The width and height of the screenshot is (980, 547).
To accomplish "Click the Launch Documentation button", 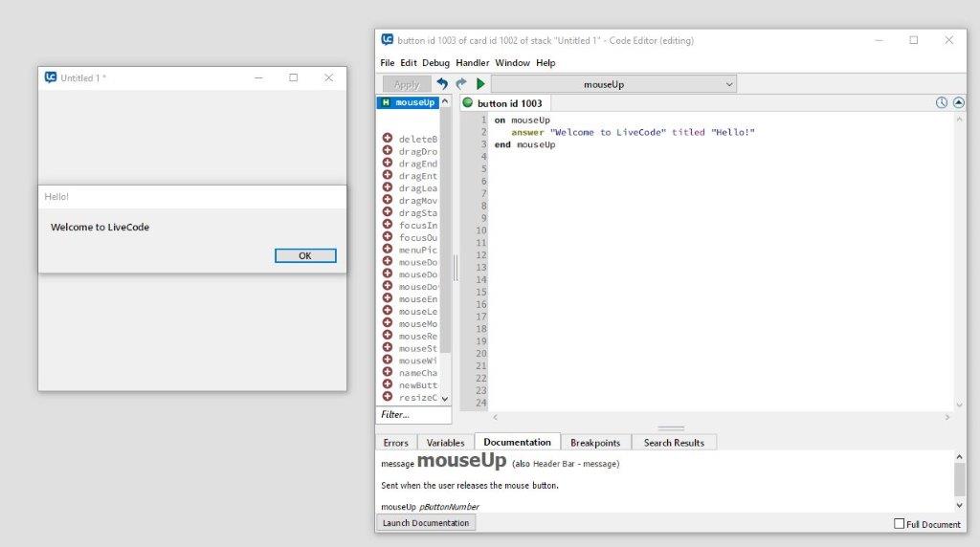I will click(x=426, y=523).
